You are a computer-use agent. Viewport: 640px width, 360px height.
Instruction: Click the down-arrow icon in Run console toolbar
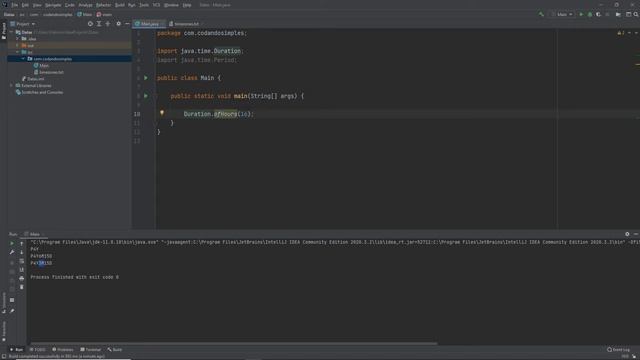point(22,252)
